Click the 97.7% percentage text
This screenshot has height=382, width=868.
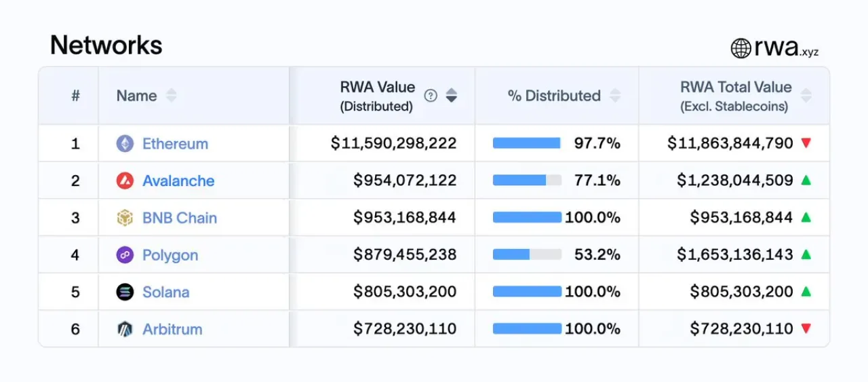pos(597,143)
